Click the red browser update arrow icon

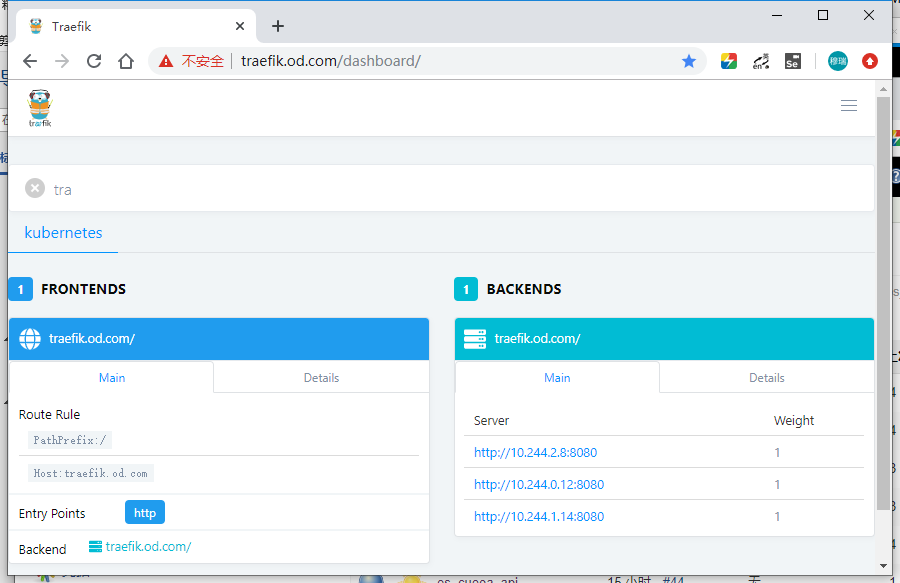870,61
